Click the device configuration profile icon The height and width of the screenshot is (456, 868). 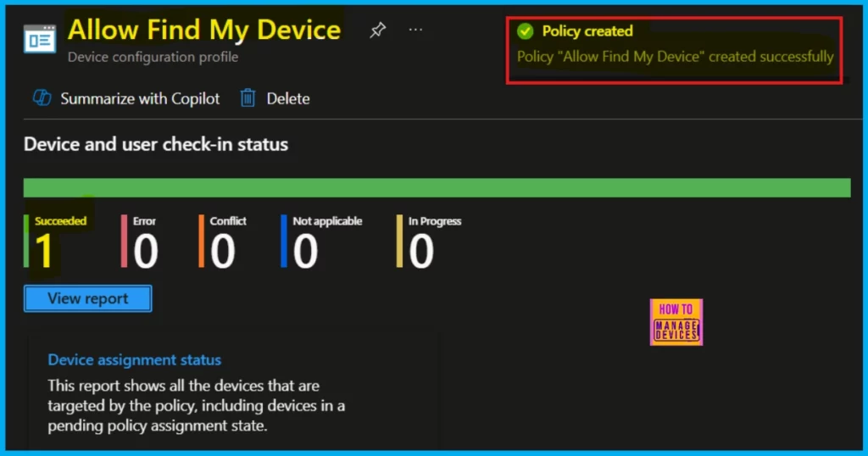40,39
